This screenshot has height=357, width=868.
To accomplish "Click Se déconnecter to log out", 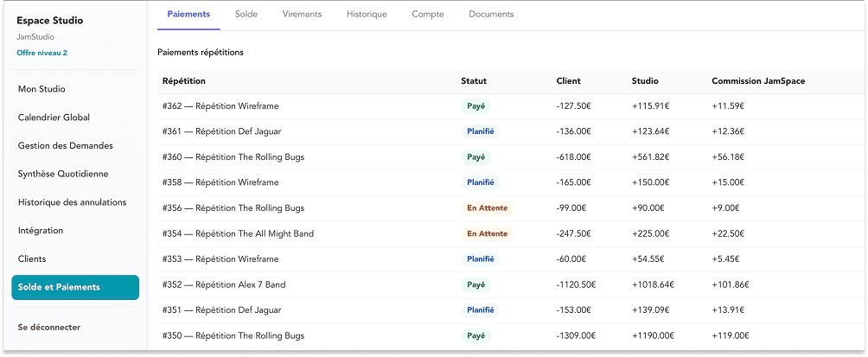I will pyautogui.click(x=48, y=327).
